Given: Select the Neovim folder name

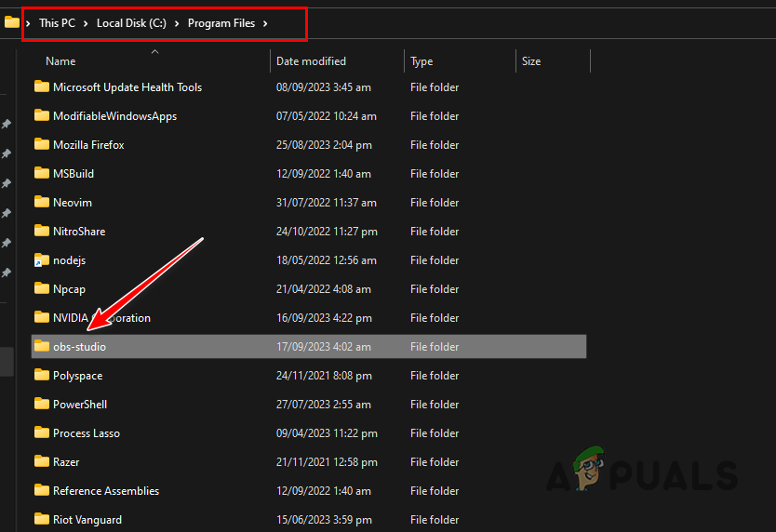Looking at the screenshot, I should pyautogui.click(x=73, y=203).
